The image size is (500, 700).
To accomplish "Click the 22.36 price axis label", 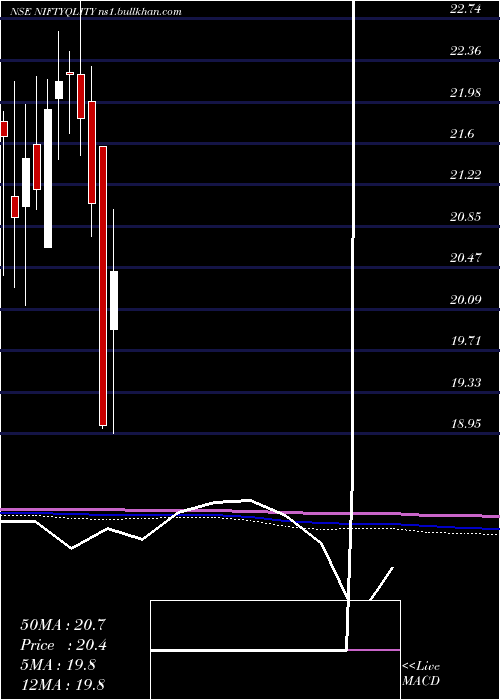I will click(x=466, y=50).
